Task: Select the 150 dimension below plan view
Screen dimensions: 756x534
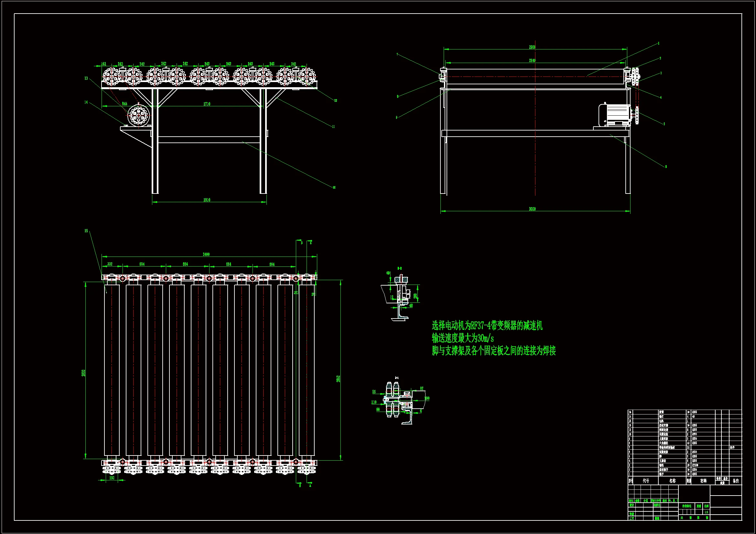Action: click(112, 478)
